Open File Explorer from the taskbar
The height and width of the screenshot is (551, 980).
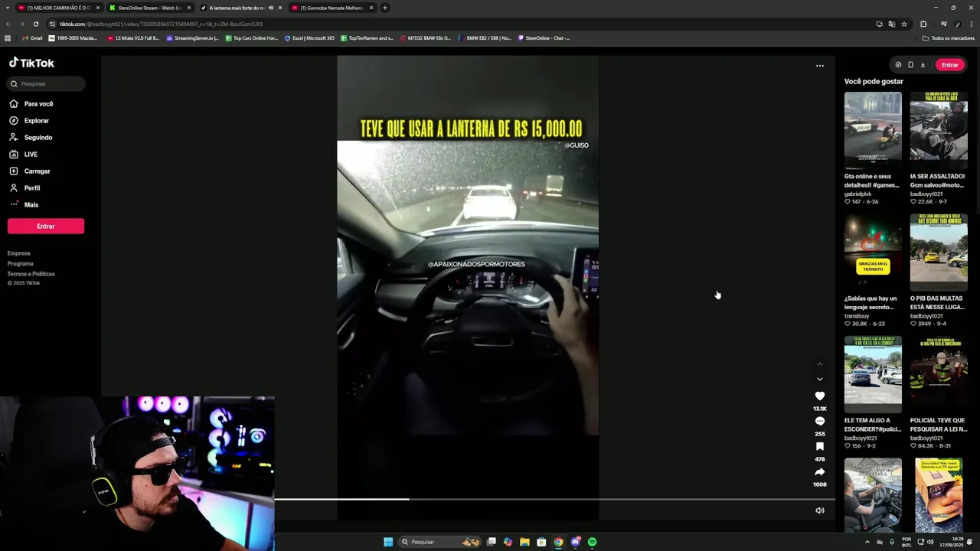(x=524, y=542)
